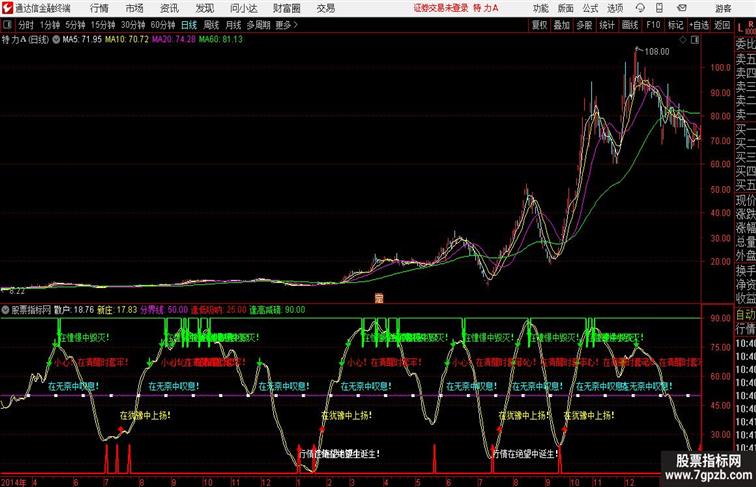The height and width of the screenshot is (487, 756).
Task: Switch to 15分钟 period tab
Action: click(x=103, y=25)
